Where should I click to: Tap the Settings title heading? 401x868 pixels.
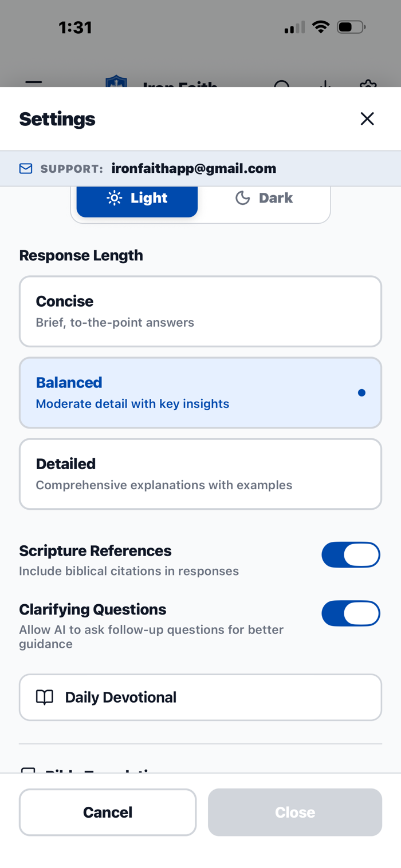coord(57,119)
